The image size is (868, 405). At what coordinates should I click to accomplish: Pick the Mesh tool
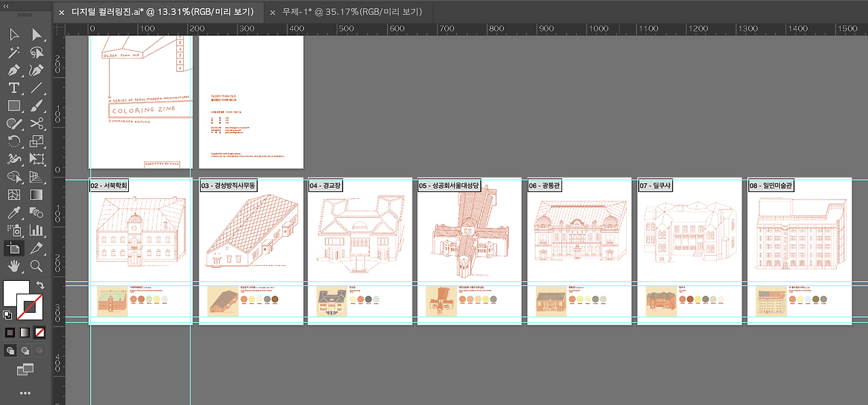click(x=14, y=195)
